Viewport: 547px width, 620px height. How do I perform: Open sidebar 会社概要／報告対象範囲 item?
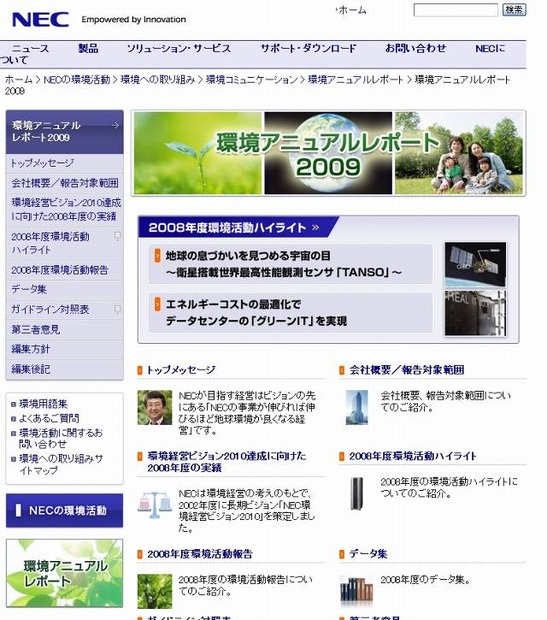click(64, 183)
